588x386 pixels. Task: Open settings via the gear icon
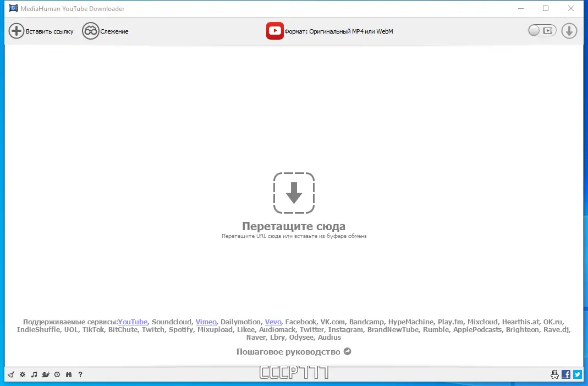22,374
